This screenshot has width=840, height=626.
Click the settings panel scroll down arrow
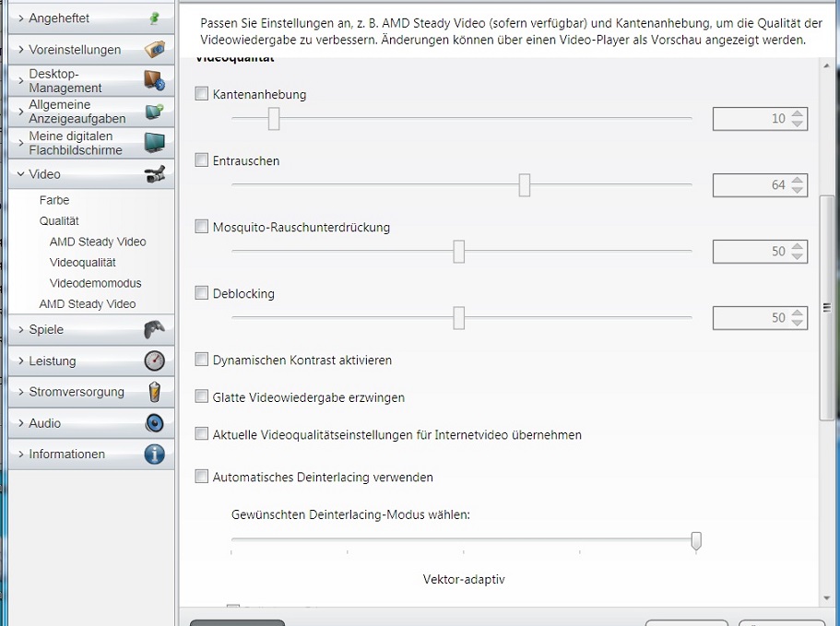coord(826,598)
